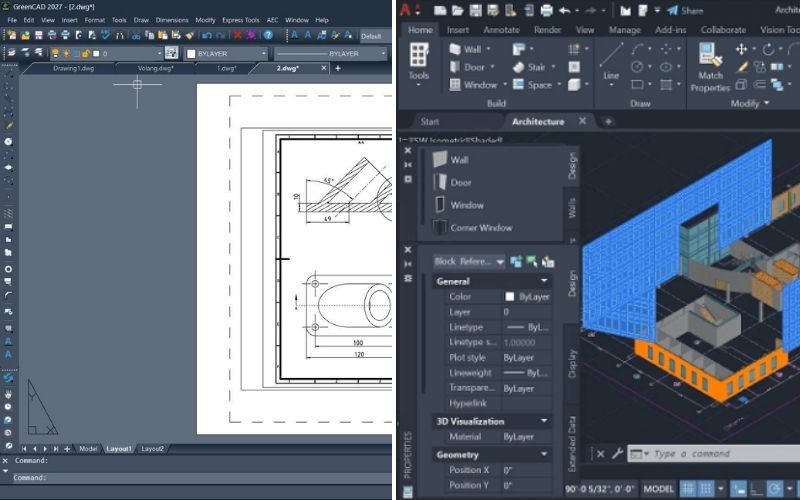
Task: Open the Dimensions menu in GreenCAD
Action: 171,20
